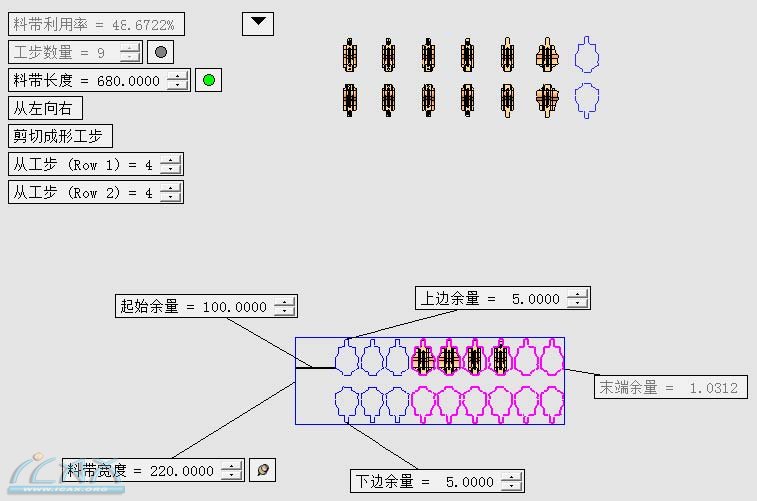Select the 从工步 (Row 2) = 4 field
757x501 pixels.
coord(96,192)
